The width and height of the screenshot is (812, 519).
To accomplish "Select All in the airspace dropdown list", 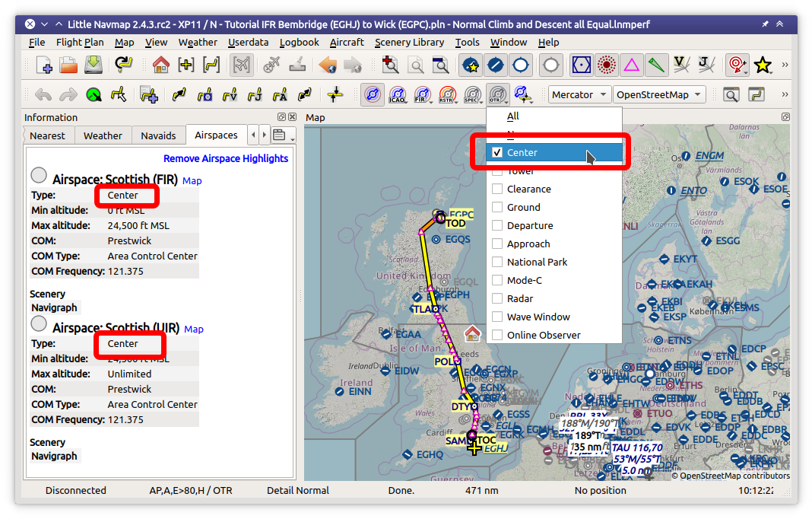I will point(553,116).
